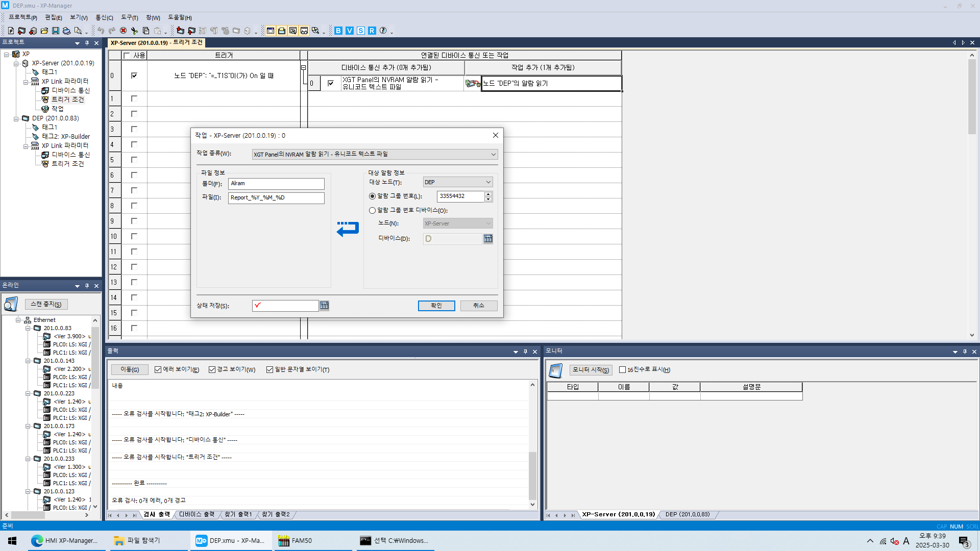The height and width of the screenshot is (551, 980).
Task: Click the Print toolbar icon
Action: (x=66, y=31)
